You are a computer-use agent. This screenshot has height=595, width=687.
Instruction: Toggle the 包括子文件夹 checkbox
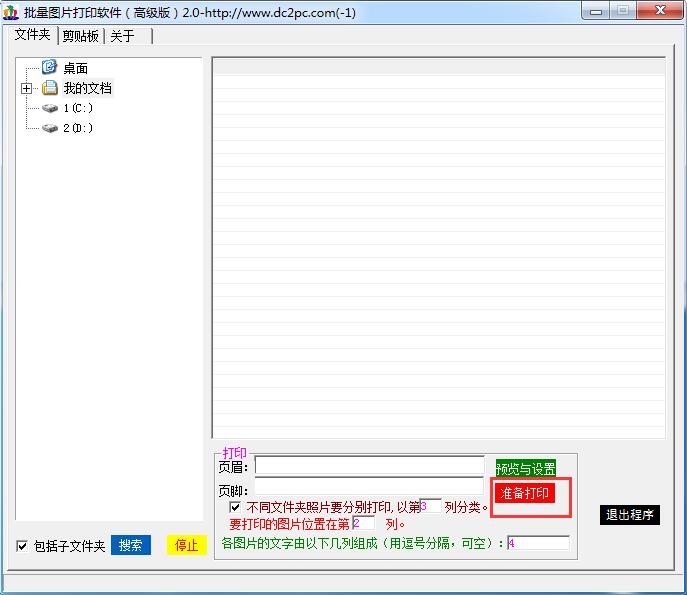21,546
